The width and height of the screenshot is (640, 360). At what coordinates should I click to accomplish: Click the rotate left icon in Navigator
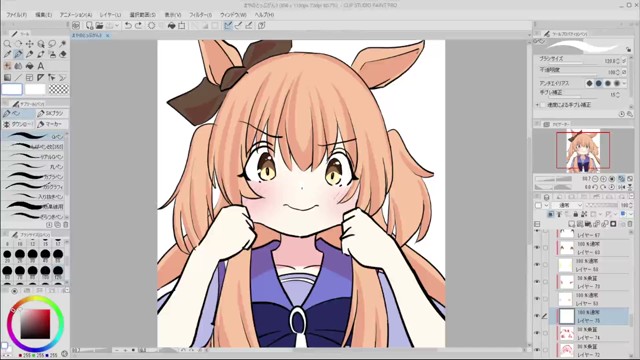click(x=595, y=187)
